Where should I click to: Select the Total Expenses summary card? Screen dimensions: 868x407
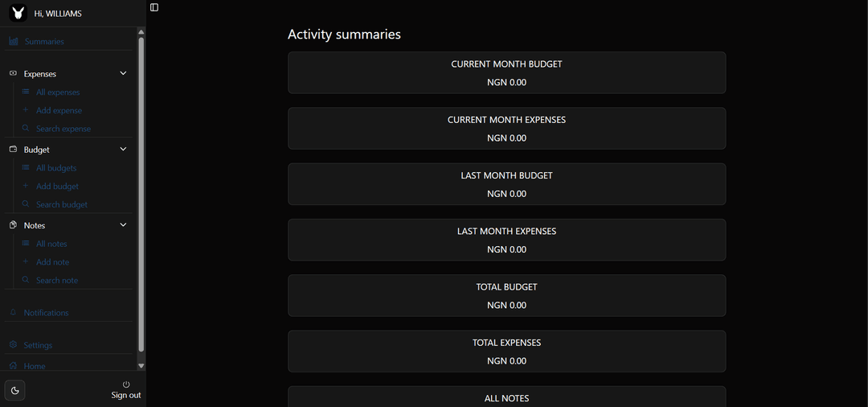point(506,351)
